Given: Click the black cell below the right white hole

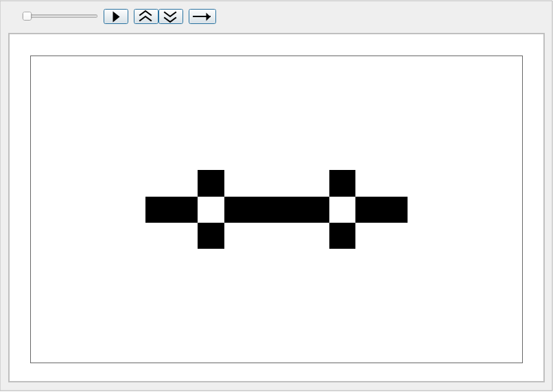Looking at the screenshot, I should pos(342,236).
